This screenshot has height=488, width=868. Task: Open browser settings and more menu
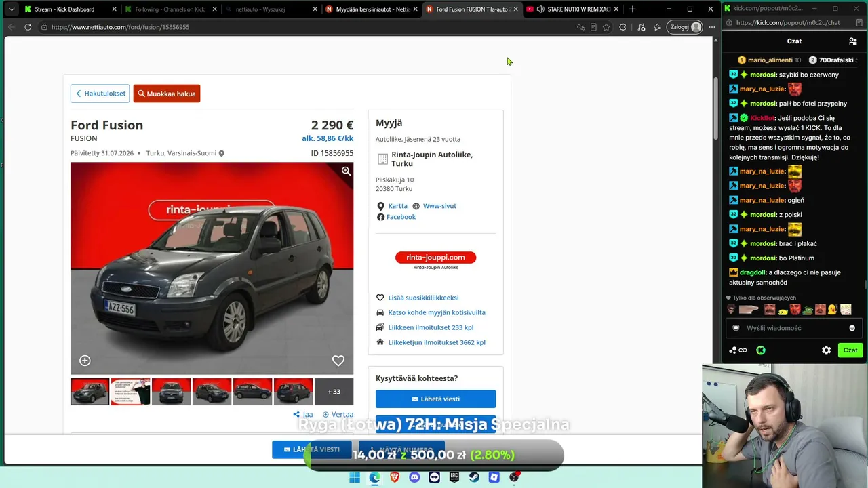click(x=711, y=27)
